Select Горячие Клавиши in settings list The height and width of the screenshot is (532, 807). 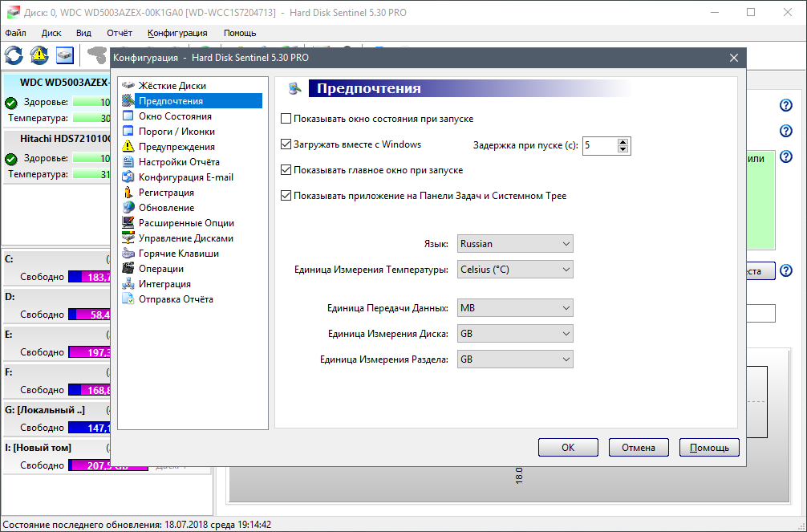179,254
